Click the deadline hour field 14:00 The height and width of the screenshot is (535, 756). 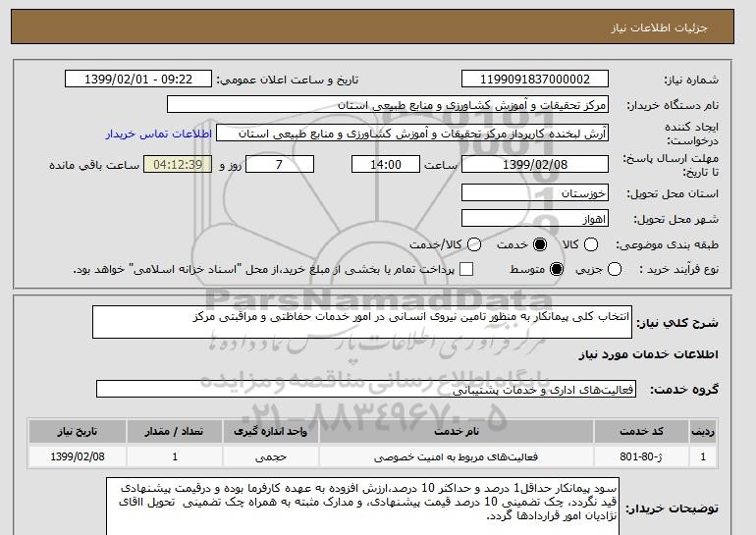click(x=386, y=164)
